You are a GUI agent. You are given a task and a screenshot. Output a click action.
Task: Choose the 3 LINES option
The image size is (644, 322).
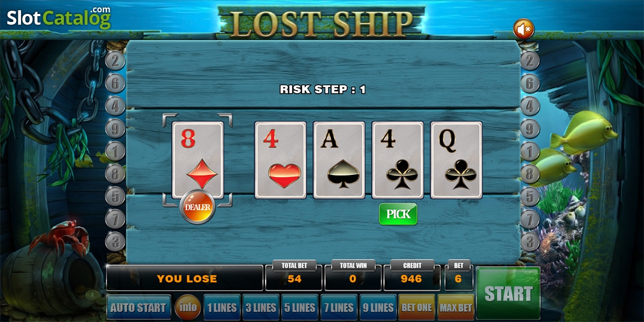(x=261, y=308)
